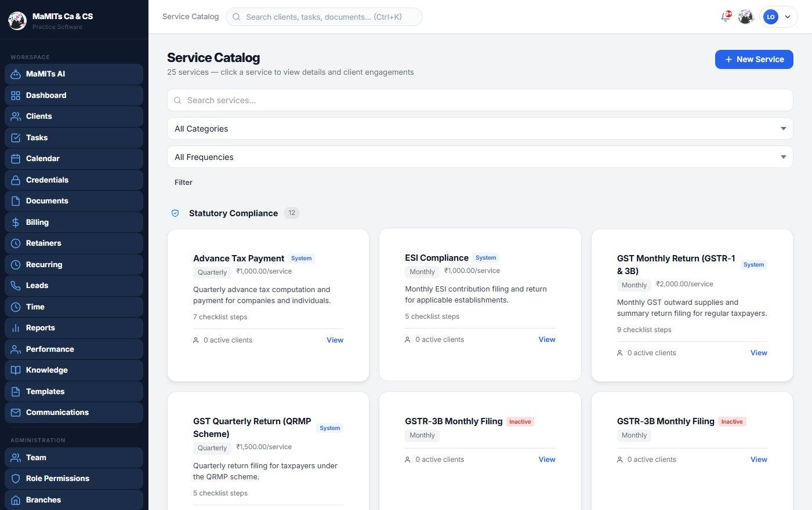The height and width of the screenshot is (510, 812).
Task: Expand the LO user account menu
Action: pyautogui.click(x=778, y=17)
